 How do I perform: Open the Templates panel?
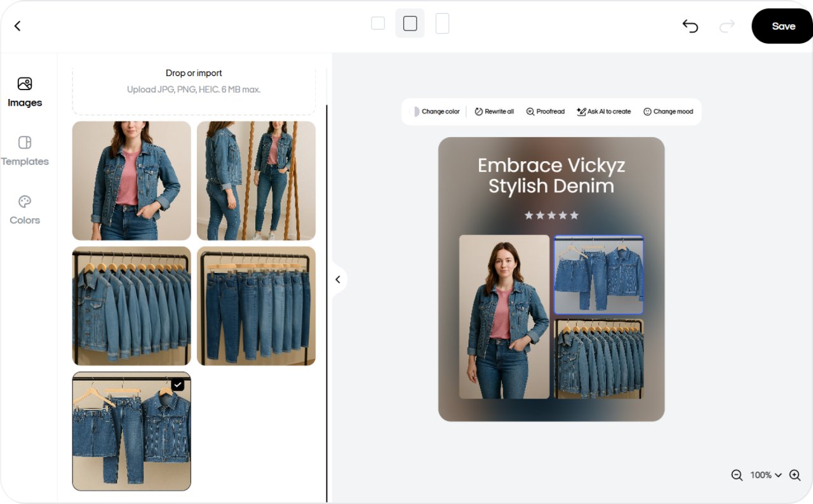(24, 150)
